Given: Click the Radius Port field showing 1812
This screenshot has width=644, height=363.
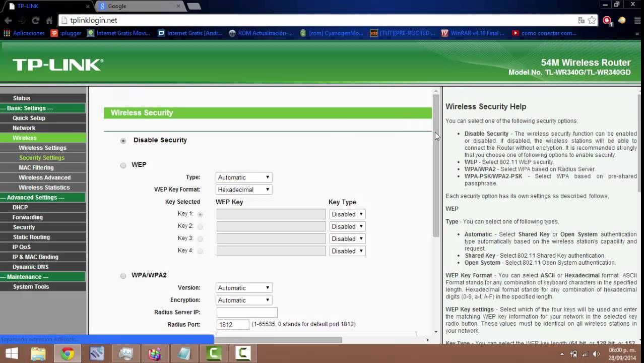Looking at the screenshot, I should 233,325.
